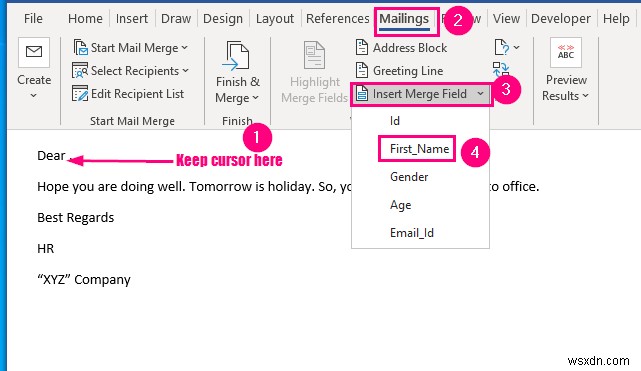Click the Greeting Line button label
The height and width of the screenshot is (371, 641).
(x=408, y=71)
